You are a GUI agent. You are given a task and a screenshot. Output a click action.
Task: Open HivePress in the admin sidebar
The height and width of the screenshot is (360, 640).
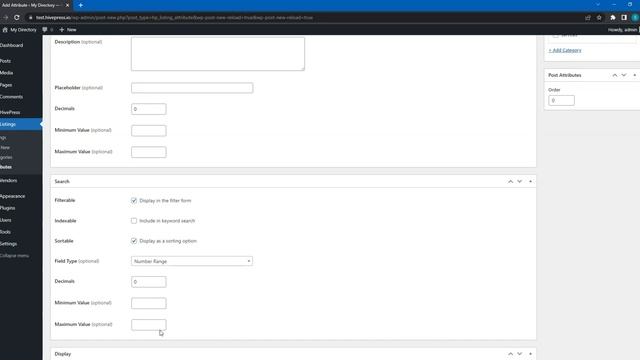(10, 112)
